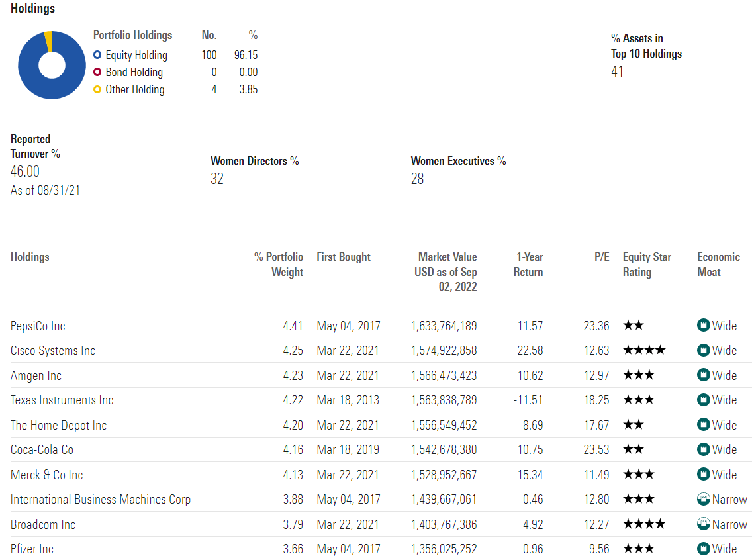Open the PepsiCo Inc holding
Screen dimensions: 752x560
(38, 326)
